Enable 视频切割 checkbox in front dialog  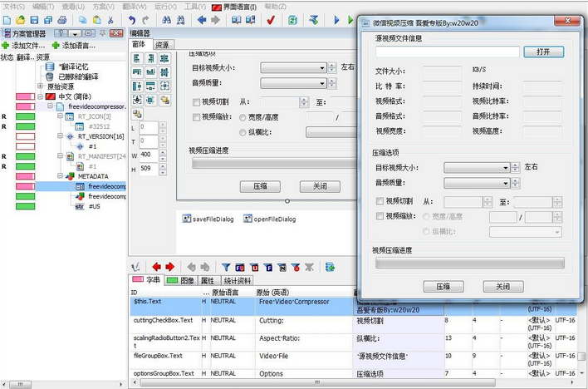pyautogui.click(x=380, y=201)
